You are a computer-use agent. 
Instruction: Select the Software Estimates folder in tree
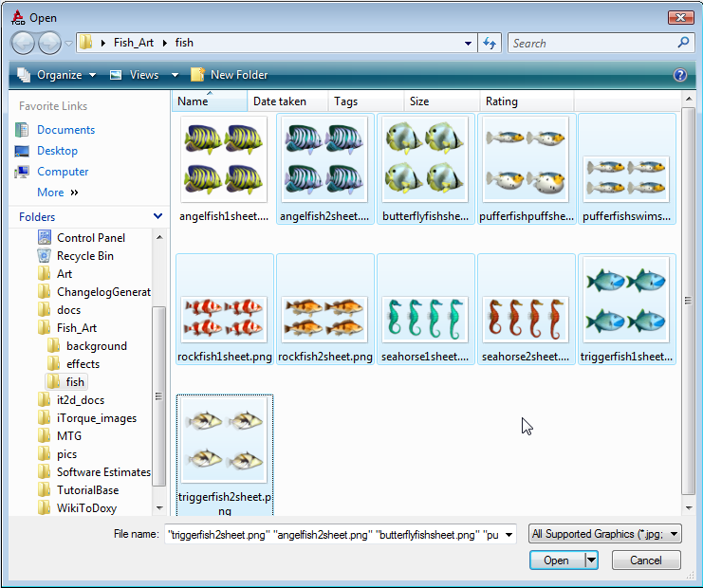[x=94, y=472]
